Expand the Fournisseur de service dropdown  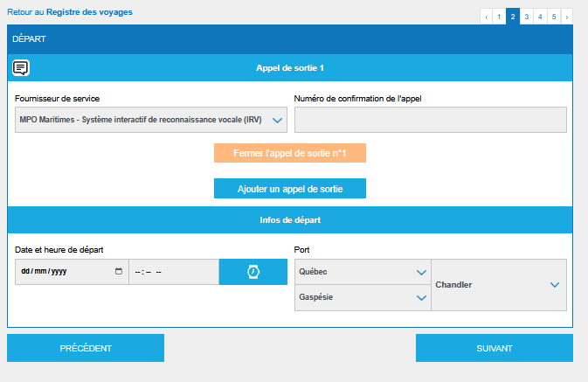coord(151,120)
